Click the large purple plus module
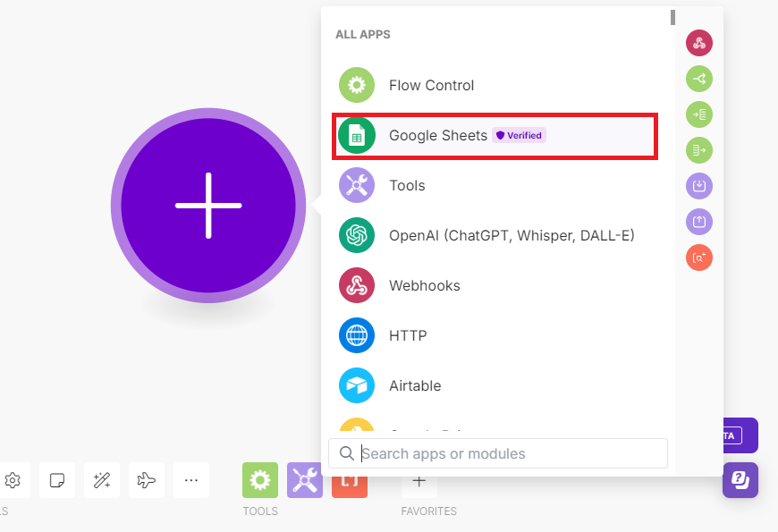778x532 pixels. click(208, 206)
